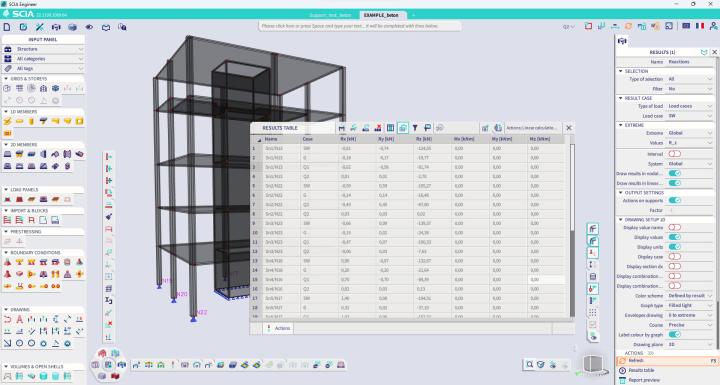Click the navigation view cube
The height and width of the screenshot is (385, 720).
pyautogui.click(x=593, y=365)
